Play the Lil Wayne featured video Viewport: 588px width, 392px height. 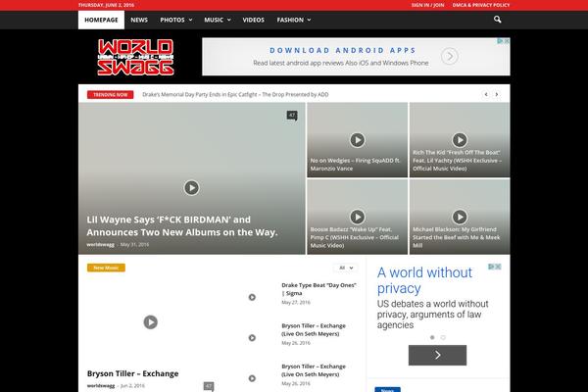pyautogui.click(x=192, y=187)
